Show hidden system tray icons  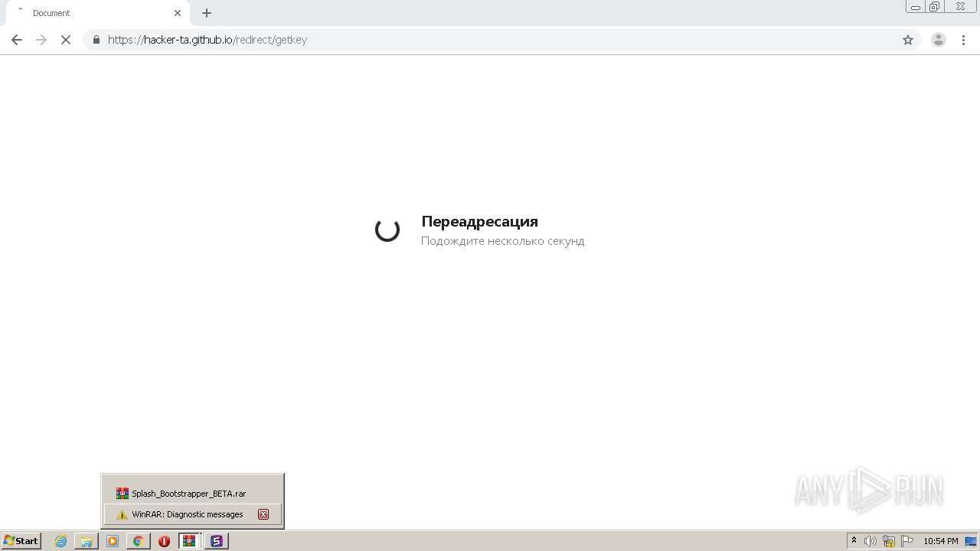click(854, 541)
